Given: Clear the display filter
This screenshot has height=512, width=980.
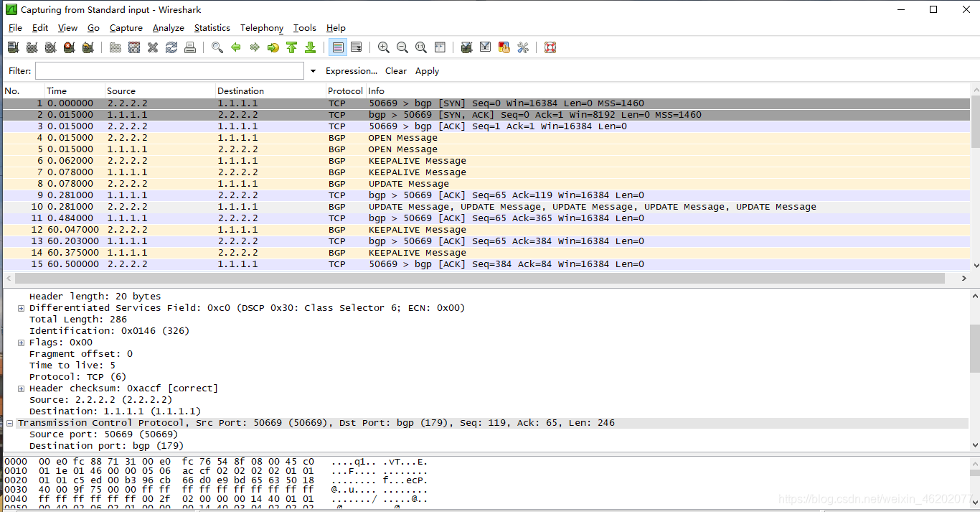Looking at the screenshot, I should 396,71.
